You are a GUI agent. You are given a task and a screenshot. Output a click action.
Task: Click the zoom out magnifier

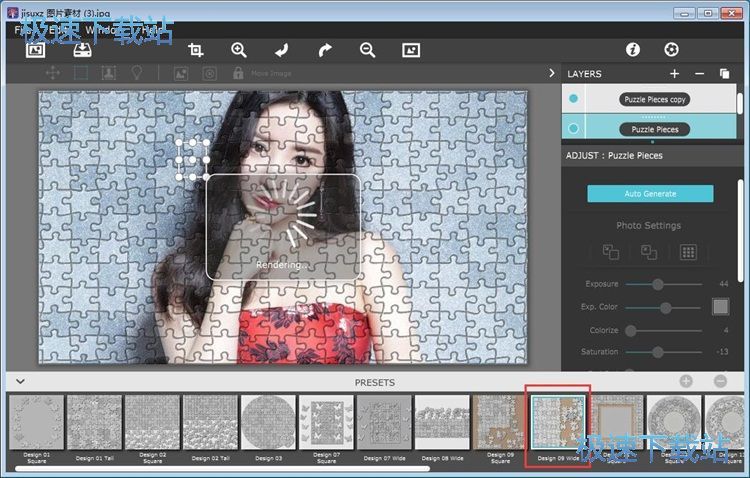pos(367,50)
